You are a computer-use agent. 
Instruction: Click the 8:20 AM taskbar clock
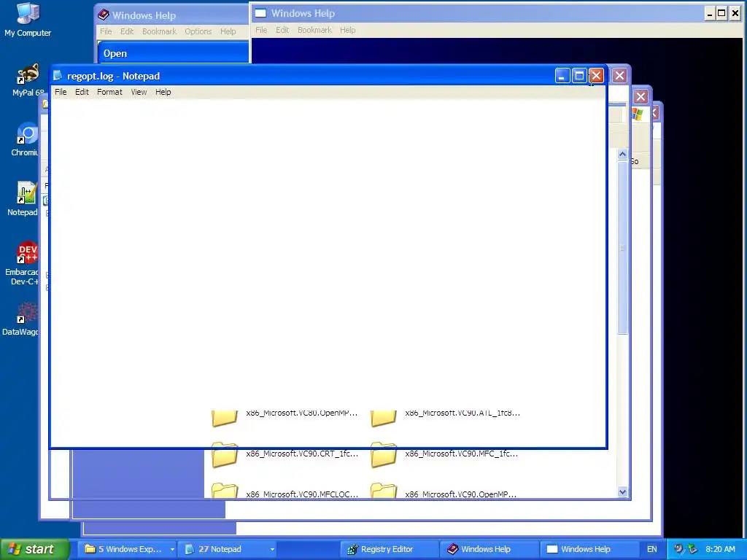(x=720, y=549)
